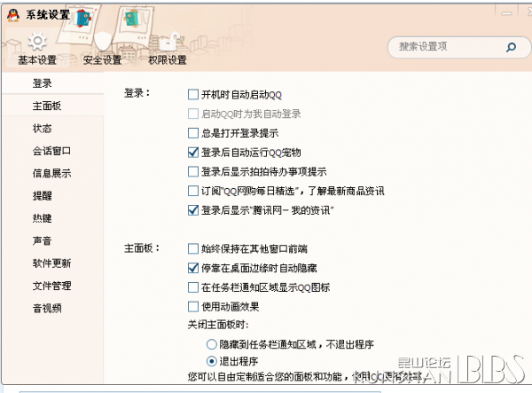Select 信息展示 in the sidebar
532x393 pixels.
[51, 173]
